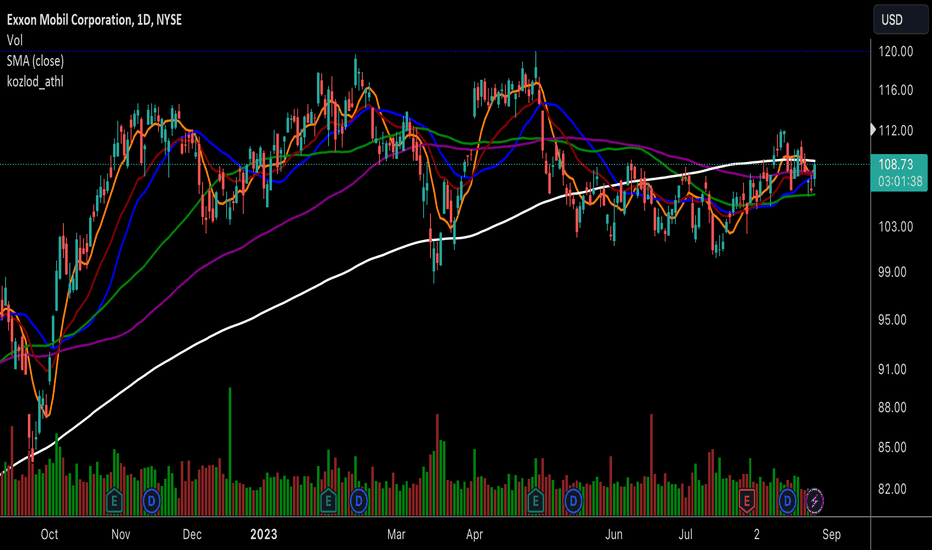Click the Dec label on time axis
Screen dimensions: 932x550
point(192,534)
